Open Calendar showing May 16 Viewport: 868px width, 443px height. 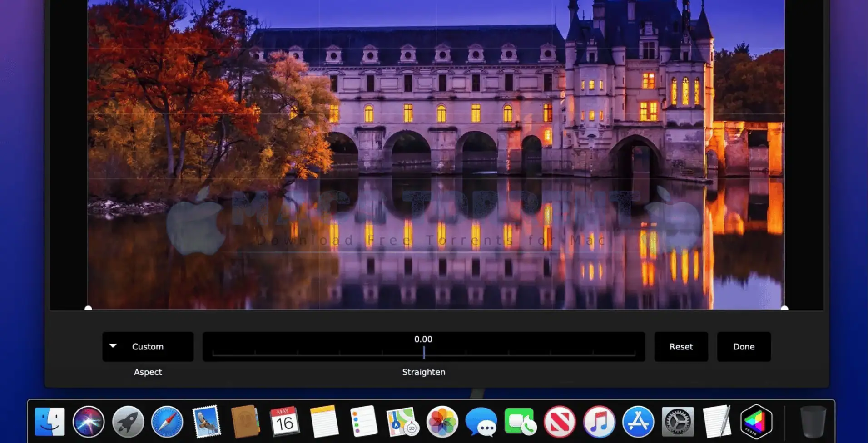[x=285, y=422]
